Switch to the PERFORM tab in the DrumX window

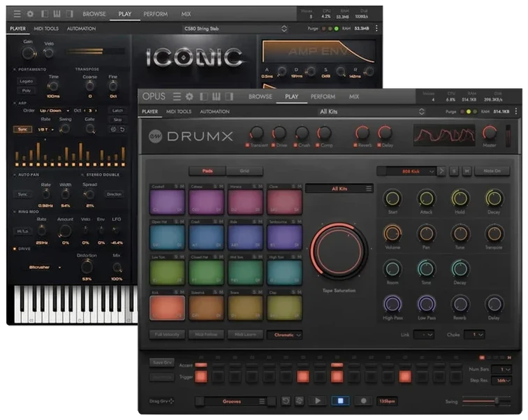point(323,96)
